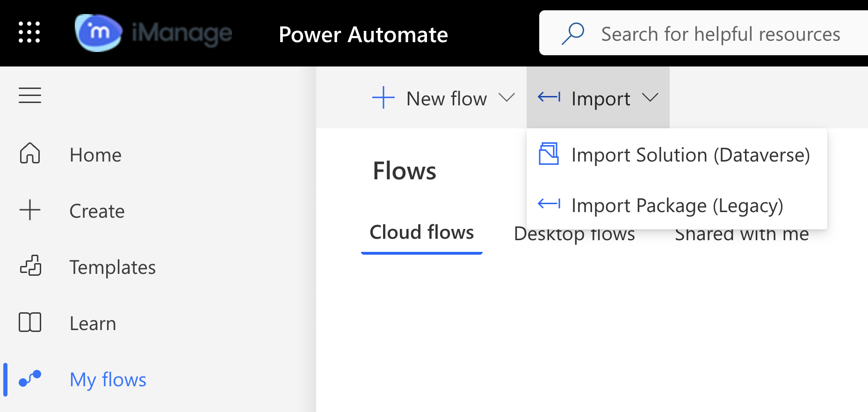The height and width of the screenshot is (412, 868).
Task: Expand the New flow dropdown chevron
Action: coord(506,97)
